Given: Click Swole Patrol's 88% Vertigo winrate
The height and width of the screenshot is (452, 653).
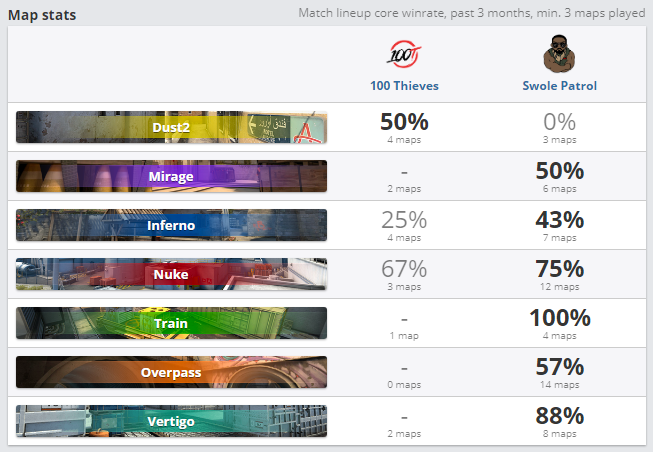Looking at the screenshot, I should (559, 416).
